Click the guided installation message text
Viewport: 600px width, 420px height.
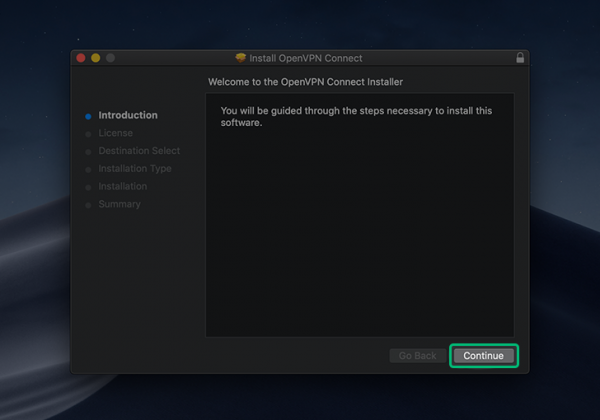[x=356, y=117]
